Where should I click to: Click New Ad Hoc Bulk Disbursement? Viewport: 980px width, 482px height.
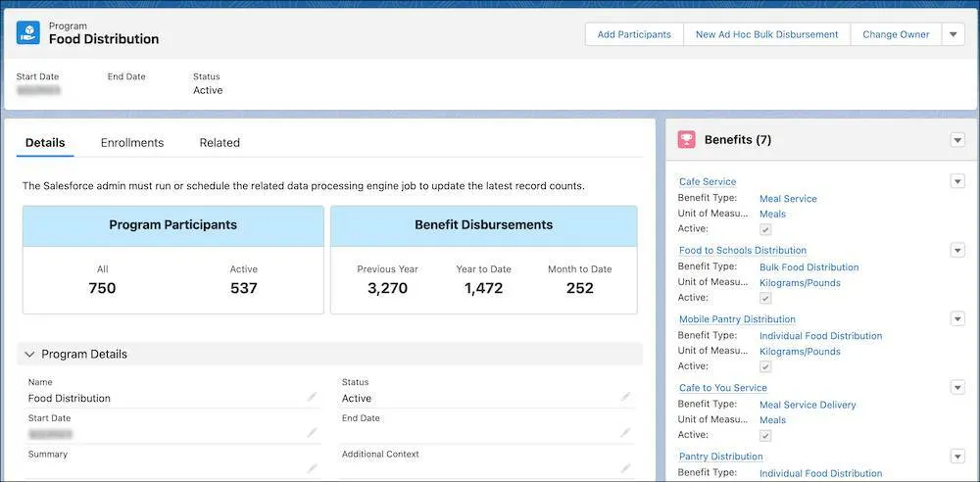coord(767,34)
